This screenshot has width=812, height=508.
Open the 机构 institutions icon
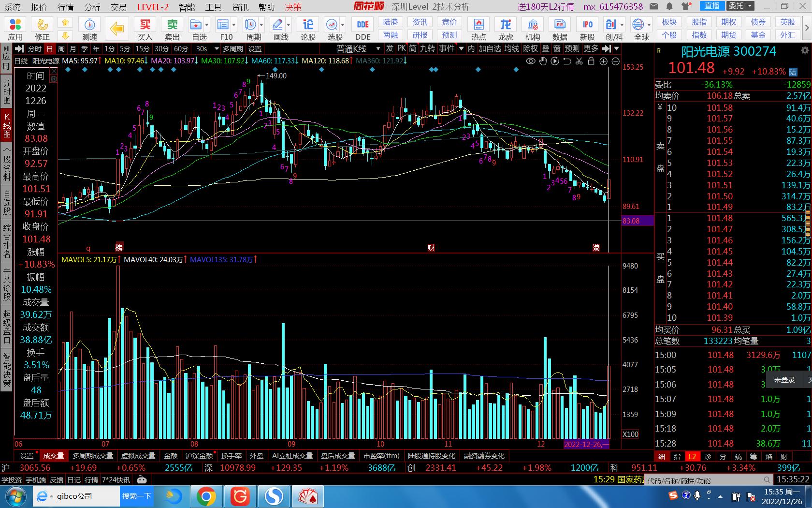[533, 29]
